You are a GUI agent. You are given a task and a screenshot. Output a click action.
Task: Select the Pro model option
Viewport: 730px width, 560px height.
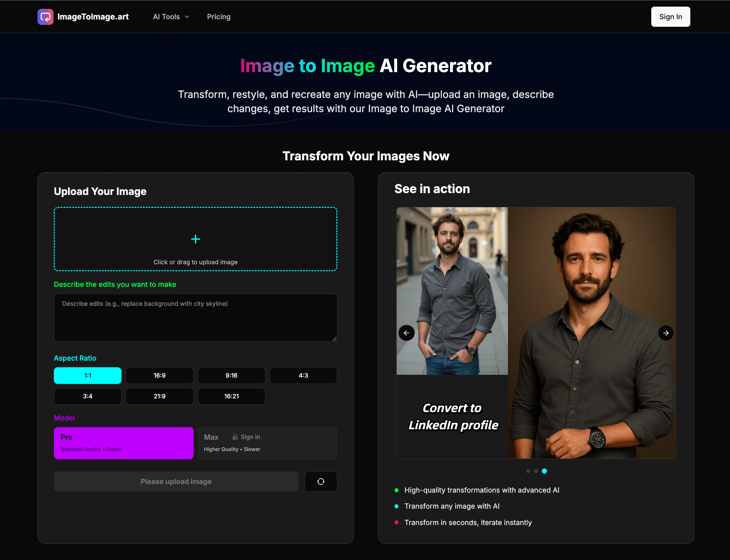click(123, 443)
